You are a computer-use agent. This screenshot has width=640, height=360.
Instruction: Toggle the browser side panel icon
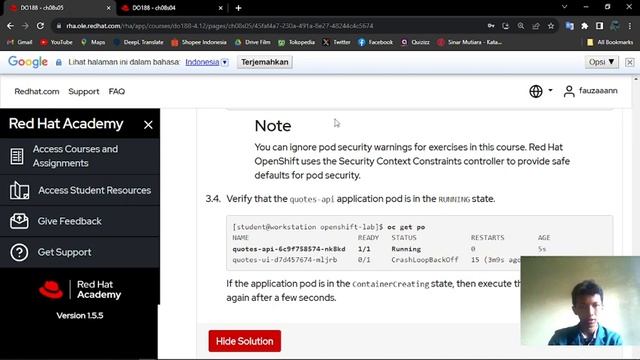click(x=599, y=26)
